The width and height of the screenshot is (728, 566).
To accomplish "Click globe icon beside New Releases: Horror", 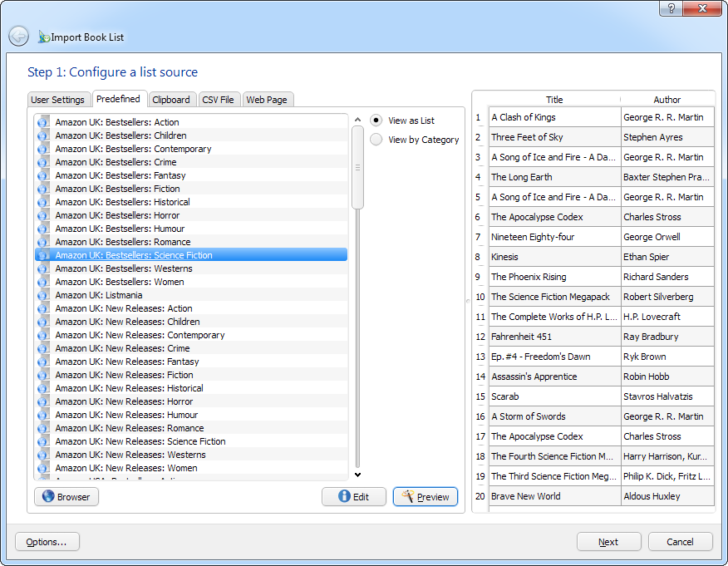I will click(x=43, y=401).
